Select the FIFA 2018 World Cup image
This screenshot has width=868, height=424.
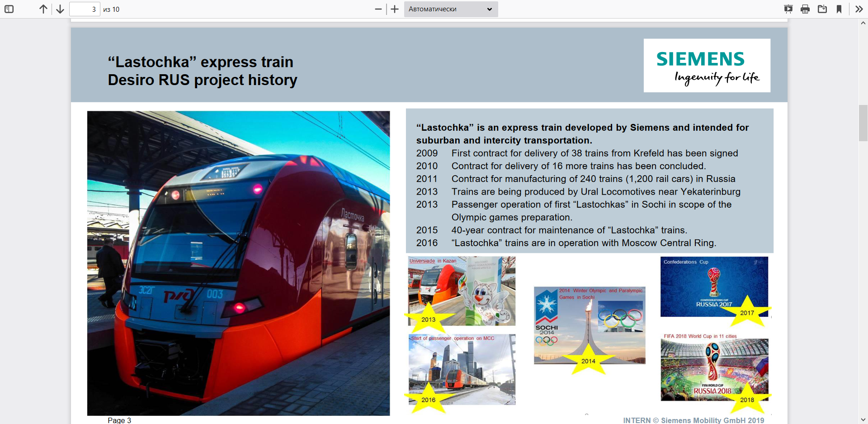(714, 370)
